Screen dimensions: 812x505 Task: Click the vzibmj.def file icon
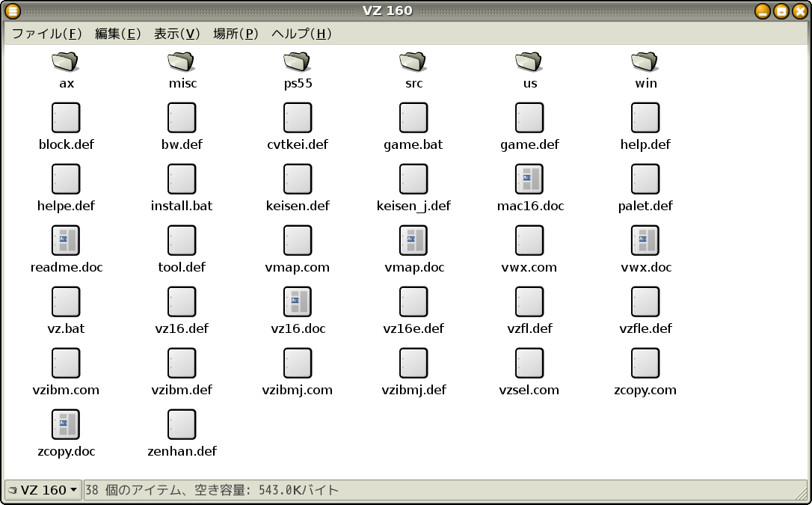coord(413,363)
